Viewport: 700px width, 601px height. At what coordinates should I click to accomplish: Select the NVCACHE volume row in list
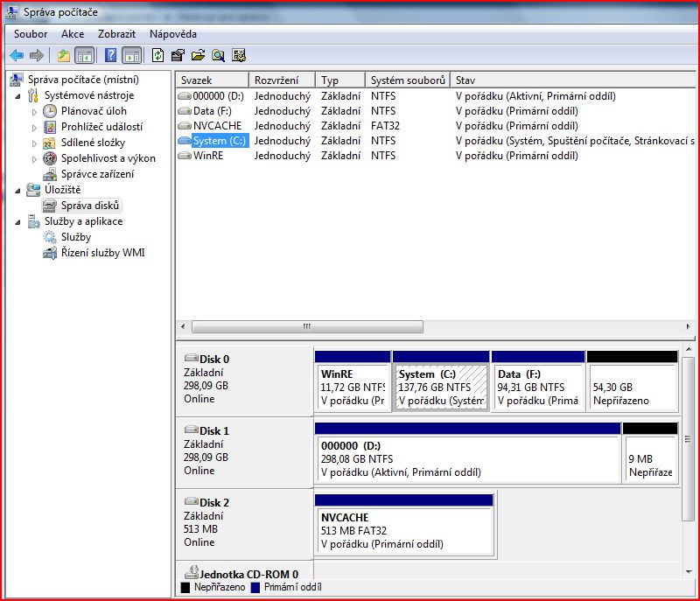click(217, 126)
